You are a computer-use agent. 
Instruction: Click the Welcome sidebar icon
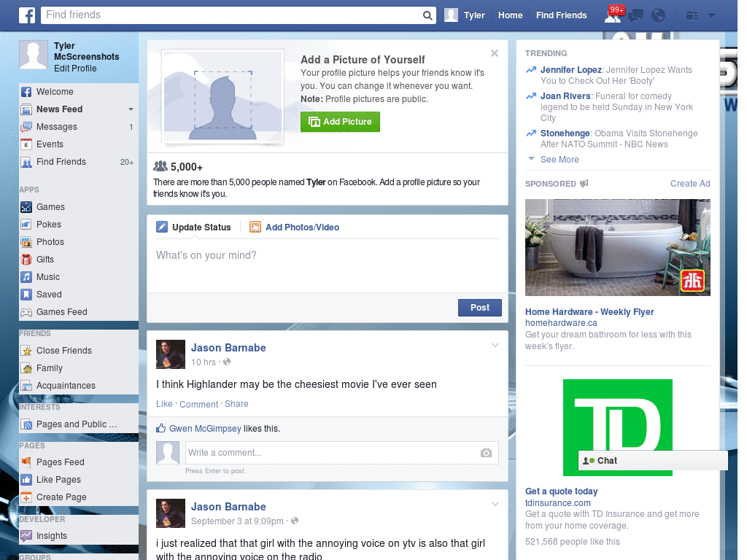click(26, 92)
